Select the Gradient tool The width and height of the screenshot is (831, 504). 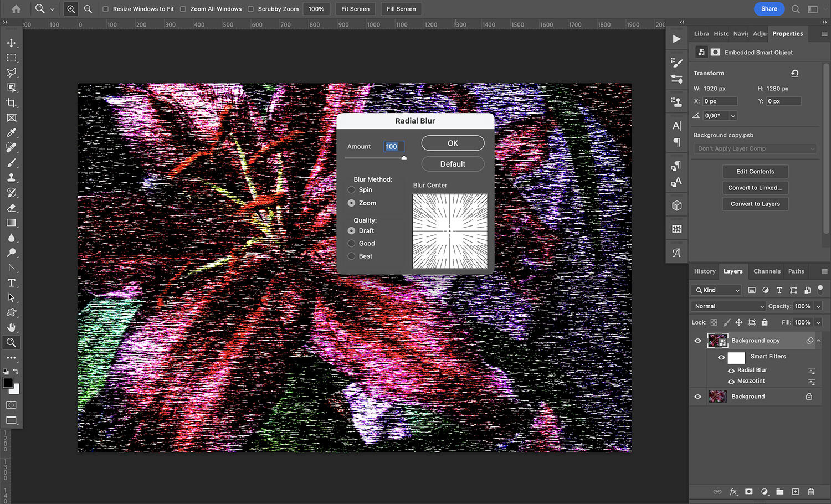pos(12,223)
